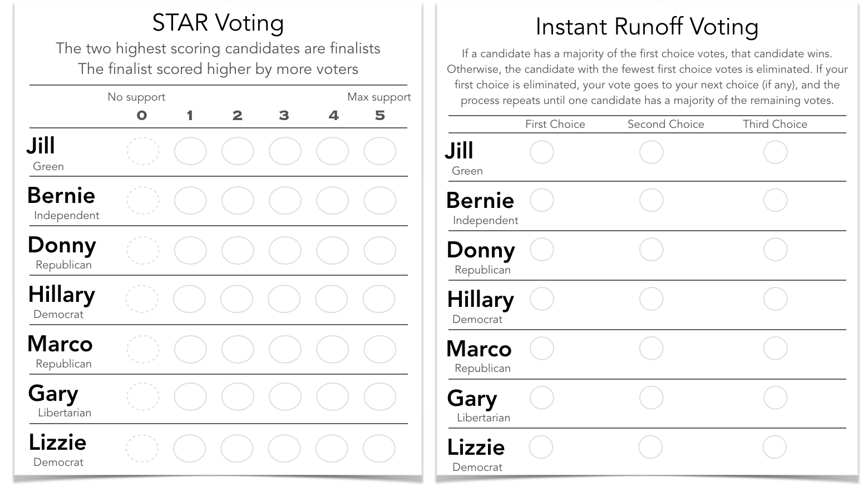Mark Donny as Third Choice in Instant Runoff

(x=775, y=250)
